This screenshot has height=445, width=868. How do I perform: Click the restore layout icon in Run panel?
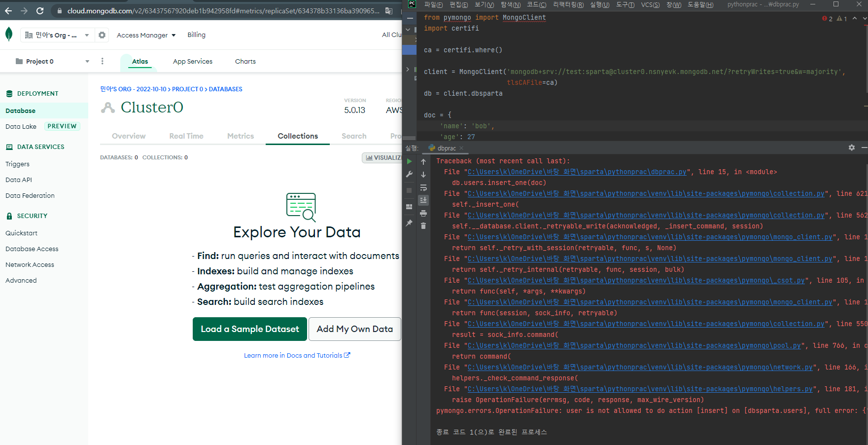[409, 207]
